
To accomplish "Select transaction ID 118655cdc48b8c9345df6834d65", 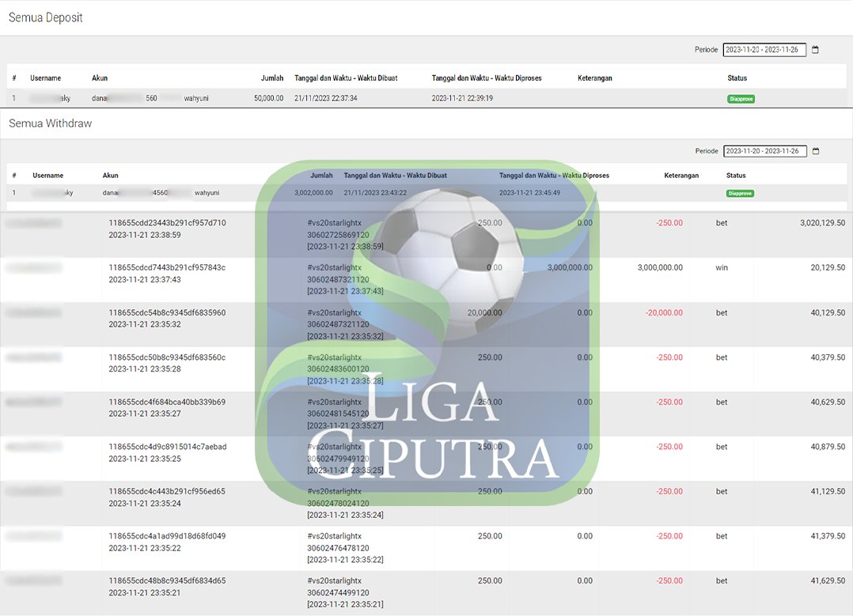I will point(167,580).
